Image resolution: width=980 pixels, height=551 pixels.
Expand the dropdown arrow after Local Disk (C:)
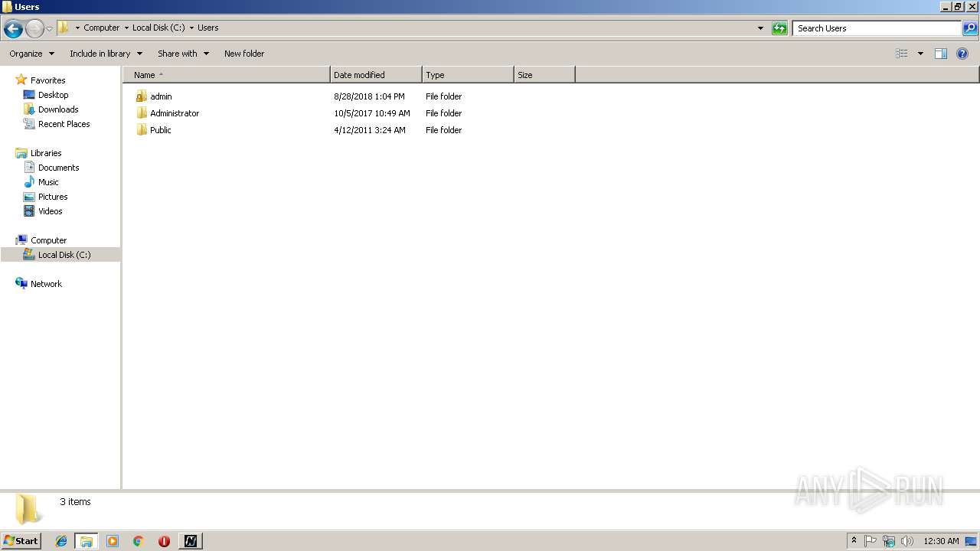click(x=191, y=28)
